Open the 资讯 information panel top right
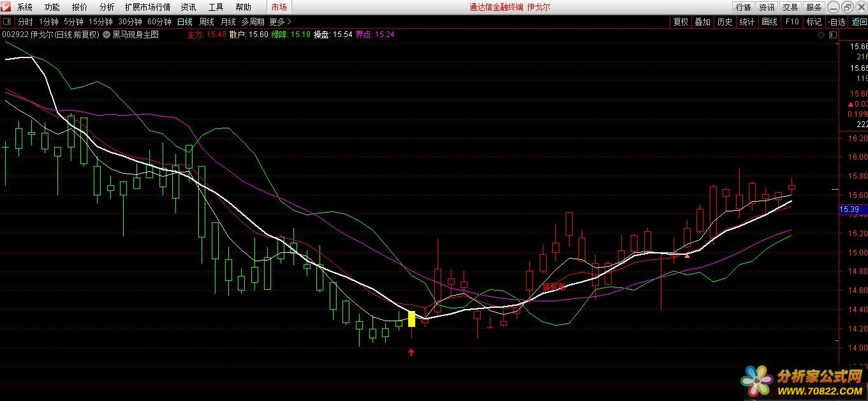 click(766, 8)
